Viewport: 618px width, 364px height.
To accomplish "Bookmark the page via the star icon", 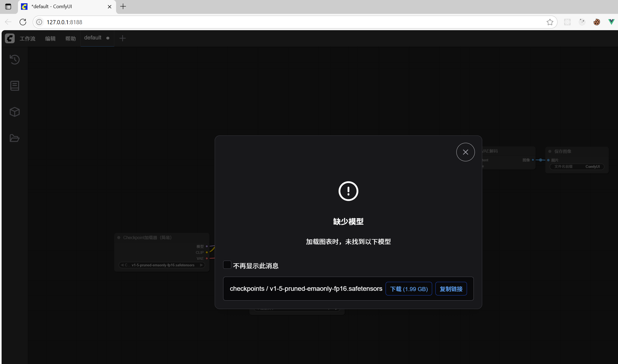I will 550,22.
